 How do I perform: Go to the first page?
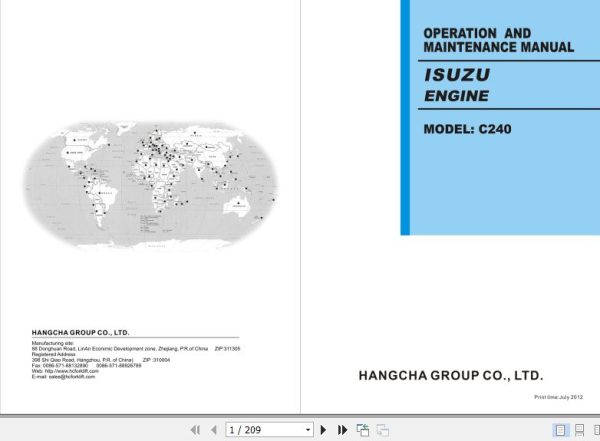coord(195,430)
